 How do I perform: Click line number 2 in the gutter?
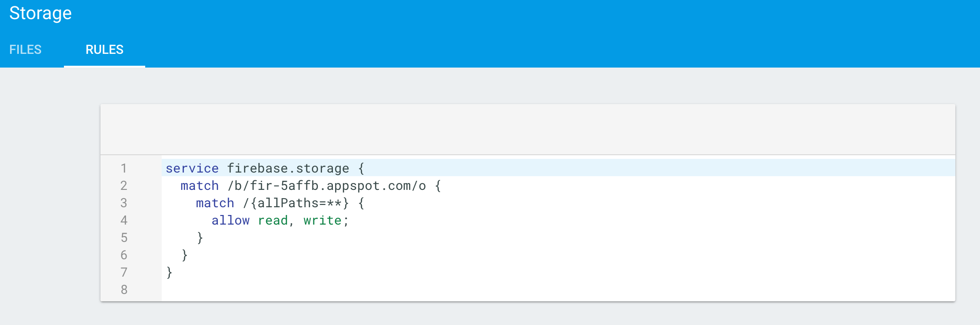tap(124, 186)
